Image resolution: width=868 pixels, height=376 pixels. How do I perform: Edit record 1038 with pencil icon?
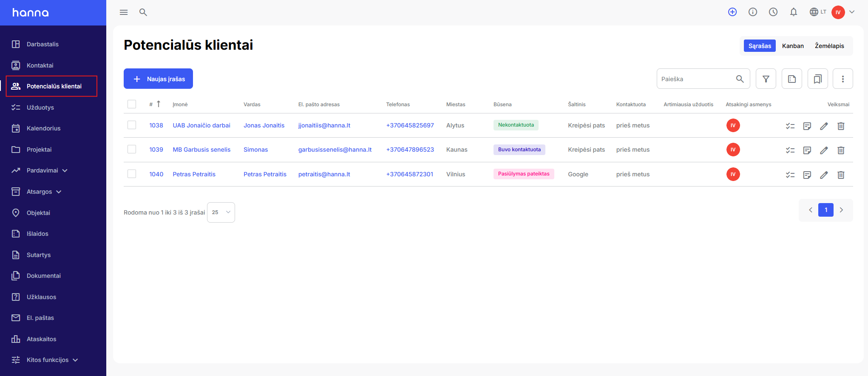click(x=824, y=126)
